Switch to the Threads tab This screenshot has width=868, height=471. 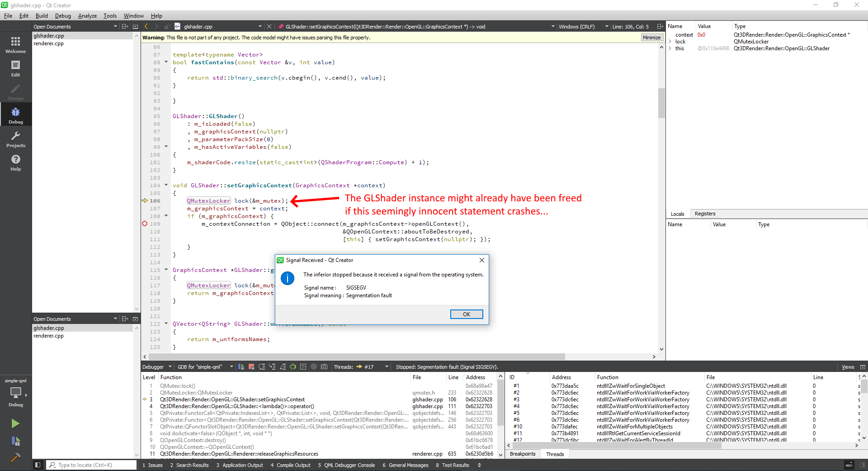point(555,454)
